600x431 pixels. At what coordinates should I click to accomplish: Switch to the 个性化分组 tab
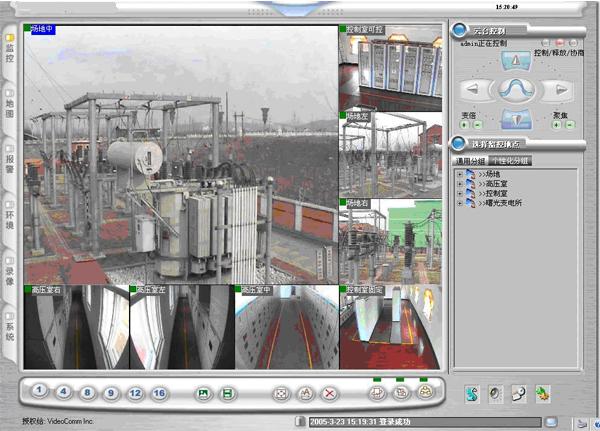[509, 160]
